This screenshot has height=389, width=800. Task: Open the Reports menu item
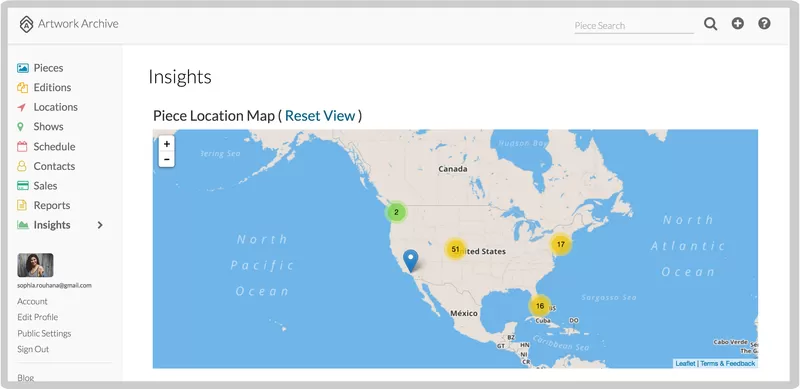(x=52, y=205)
